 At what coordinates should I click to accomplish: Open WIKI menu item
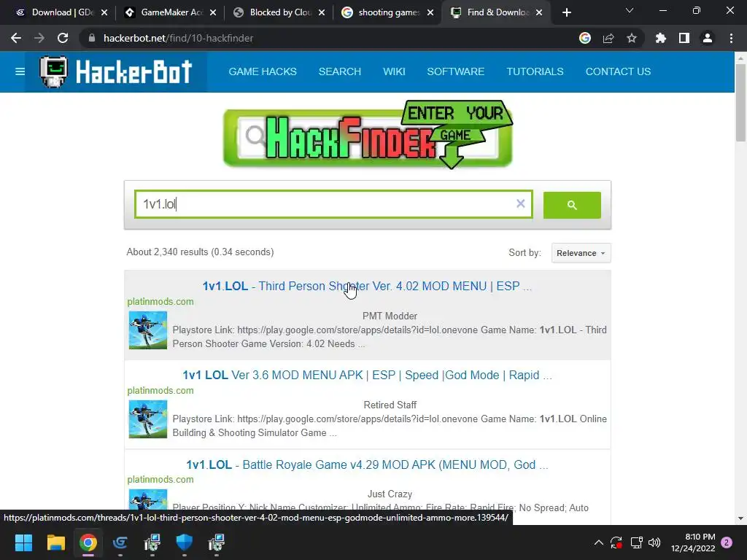[x=394, y=71]
